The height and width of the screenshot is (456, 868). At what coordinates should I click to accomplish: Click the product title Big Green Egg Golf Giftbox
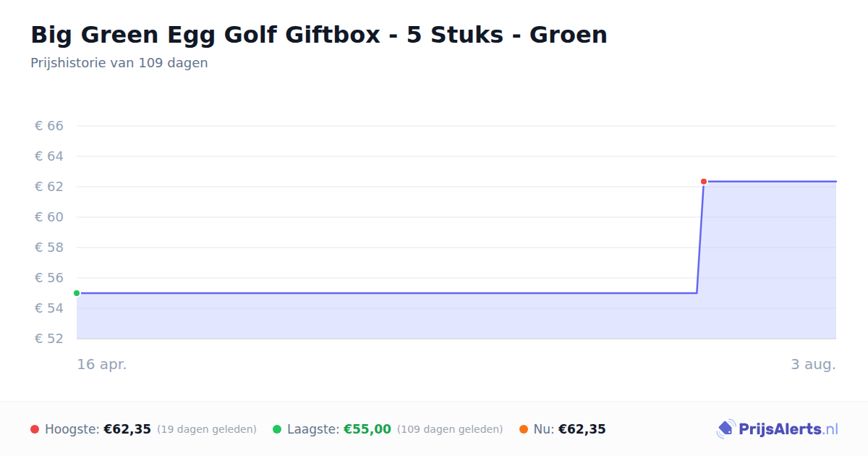(x=319, y=34)
